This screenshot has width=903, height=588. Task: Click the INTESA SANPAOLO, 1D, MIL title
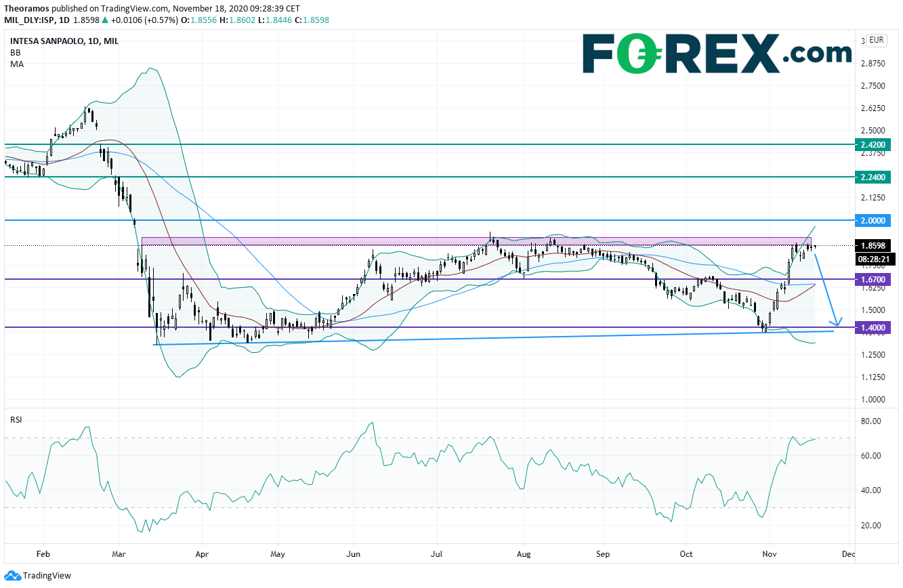point(64,41)
